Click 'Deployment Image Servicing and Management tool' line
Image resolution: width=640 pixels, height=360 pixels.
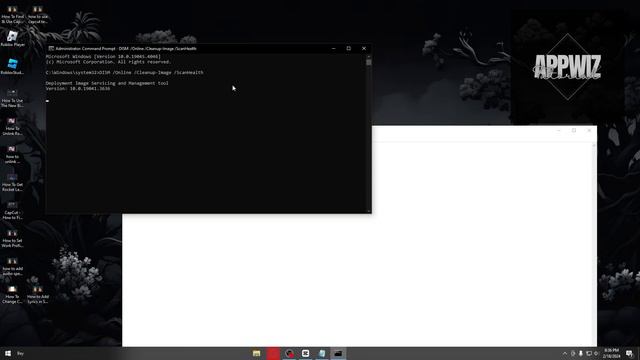coord(107,83)
